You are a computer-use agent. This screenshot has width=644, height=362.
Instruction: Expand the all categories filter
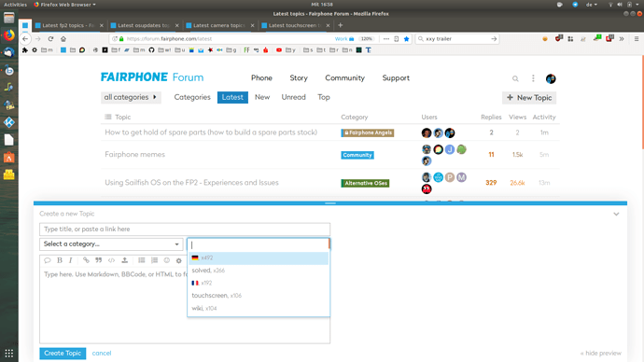[x=131, y=97]
